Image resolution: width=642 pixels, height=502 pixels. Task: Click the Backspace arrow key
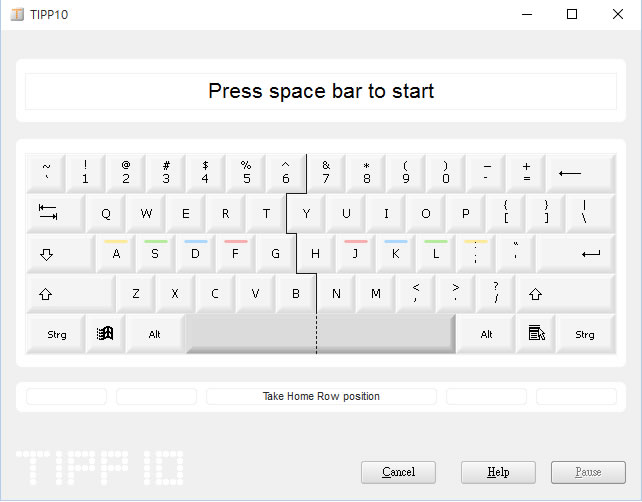[581, 173]
